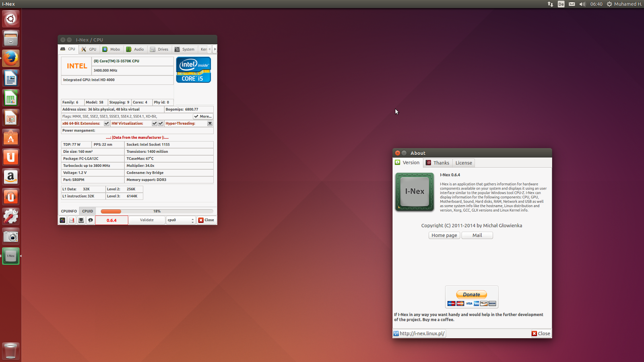Open Ubuntu Dash search from launcher
This screenshot has width=644, height=362.
[11, 19]
